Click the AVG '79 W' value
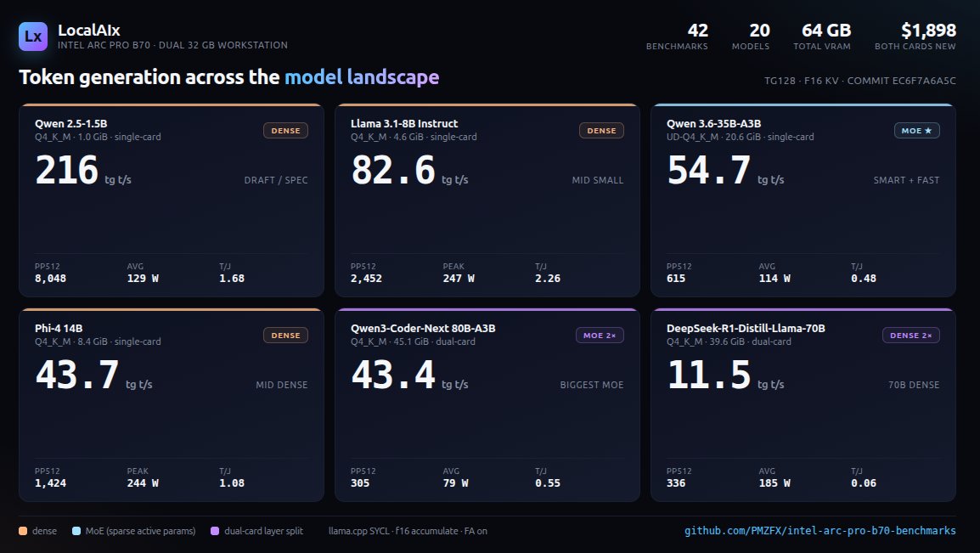The width and height of the screenshot is (980, 553). [455, 483]
